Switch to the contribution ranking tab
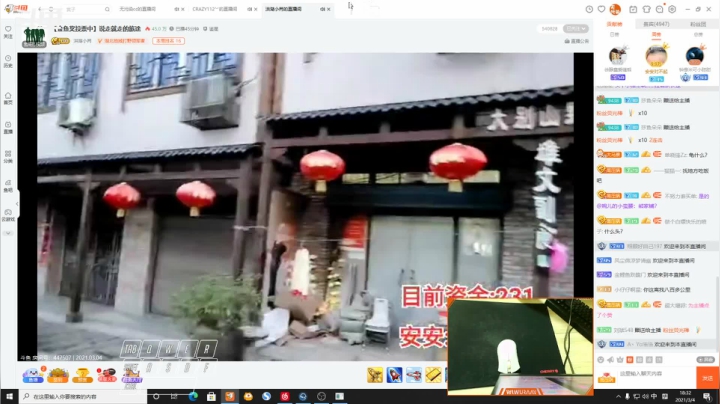This screenshot has width=720, height=404. click(614, 24)
